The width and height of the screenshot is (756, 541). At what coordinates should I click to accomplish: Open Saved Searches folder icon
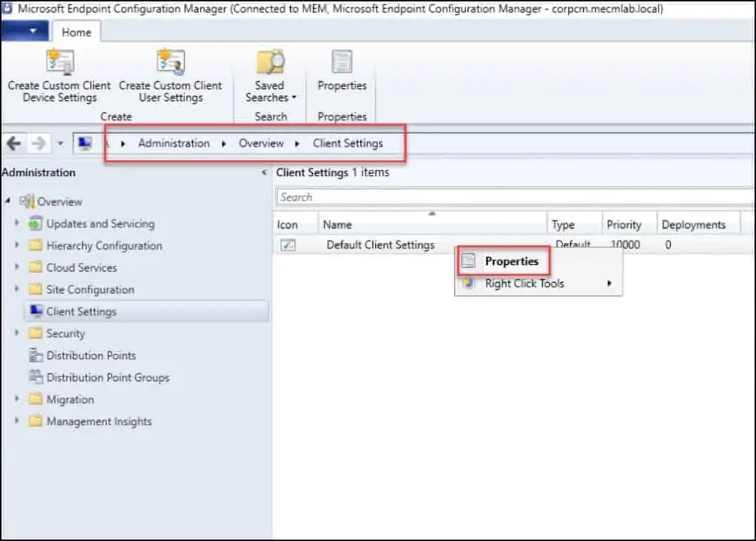click(270, 62)
